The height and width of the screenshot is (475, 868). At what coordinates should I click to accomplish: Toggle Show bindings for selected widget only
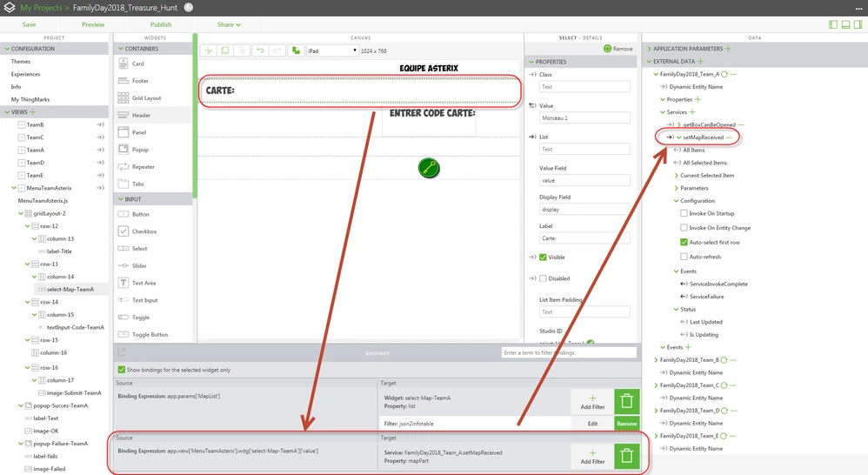121,370
